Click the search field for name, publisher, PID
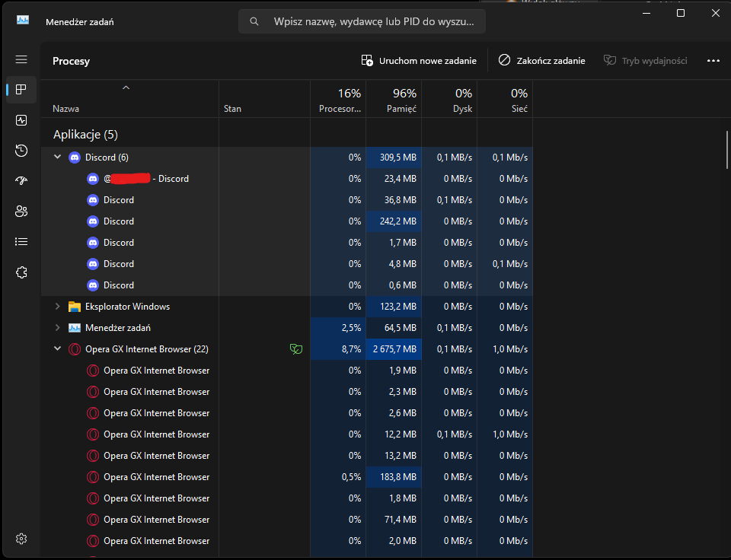Image resolution: width=731 pixels, height=560 pixels. pyautogui.click(x=362, y=21)
